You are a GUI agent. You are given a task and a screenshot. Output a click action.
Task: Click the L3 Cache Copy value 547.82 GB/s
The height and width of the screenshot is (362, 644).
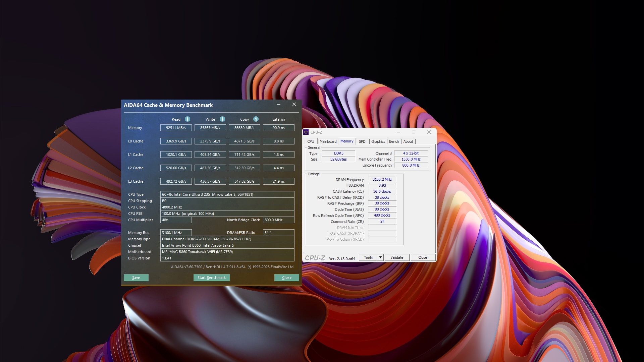point(245,181)
